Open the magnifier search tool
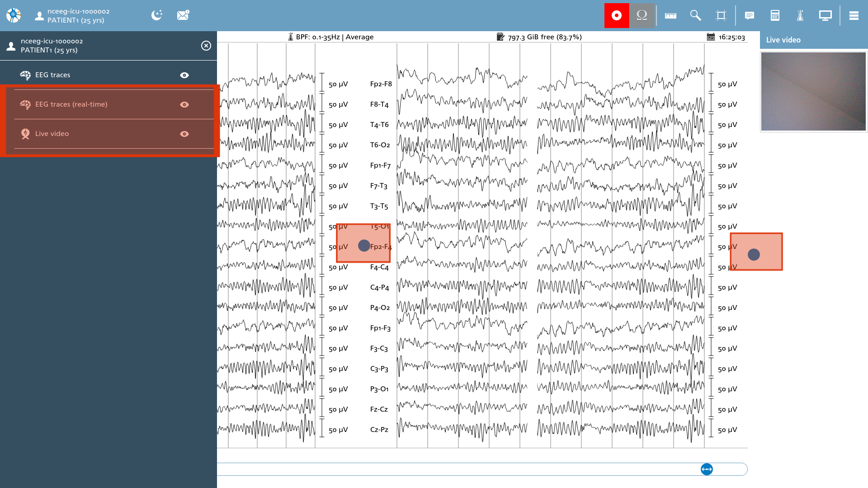Image resolution: width=868 pixels, height=488 pixels. tap(695, 15)
